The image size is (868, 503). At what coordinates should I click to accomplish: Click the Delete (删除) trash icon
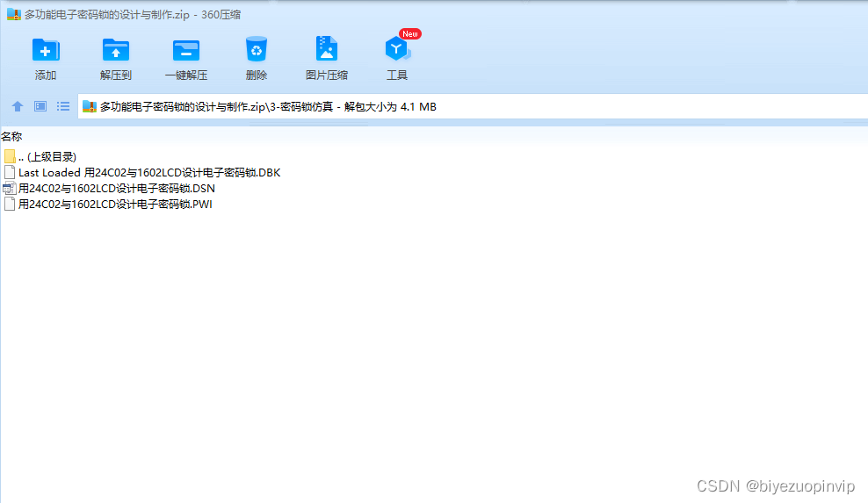[x=257, y=49]
